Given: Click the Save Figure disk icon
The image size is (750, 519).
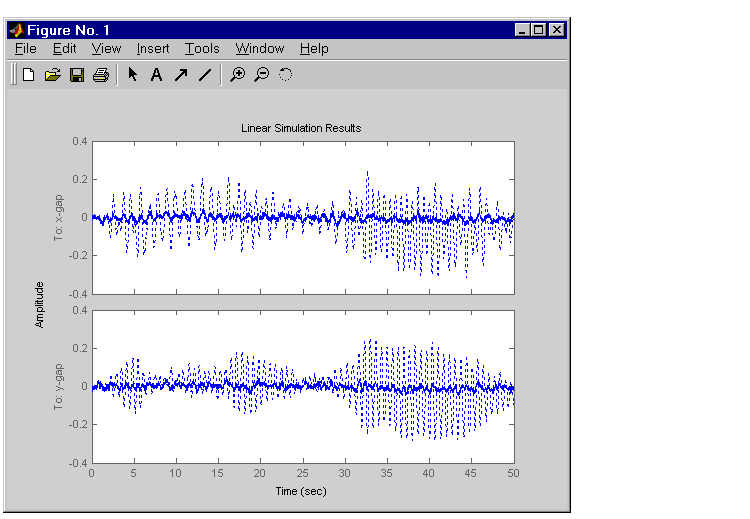Looking at the screenshot, I should [x=77, y=74].
